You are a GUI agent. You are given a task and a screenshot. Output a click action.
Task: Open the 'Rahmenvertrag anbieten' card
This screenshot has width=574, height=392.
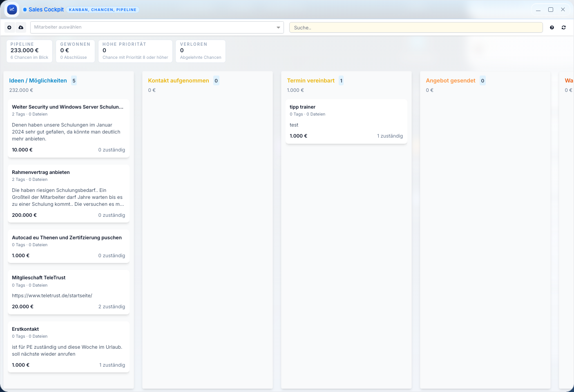[69, 194]
